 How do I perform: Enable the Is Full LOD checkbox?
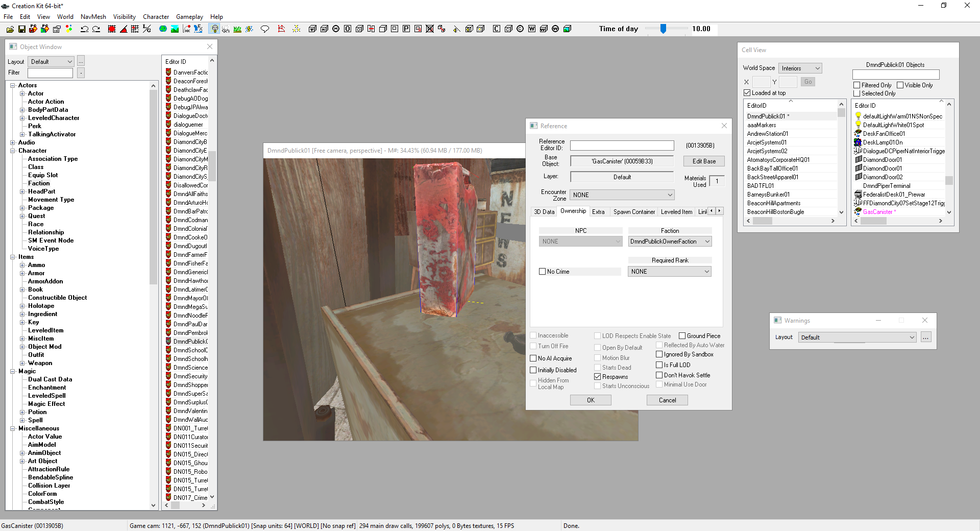pos(659,365)
